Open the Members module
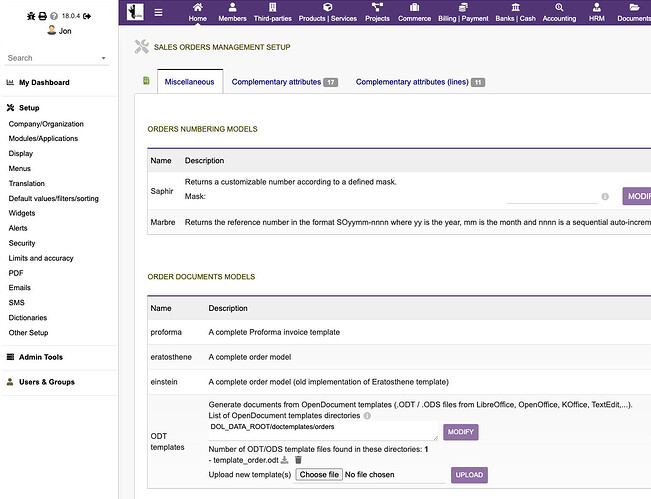Screen dimensions: 651x499 232,12
